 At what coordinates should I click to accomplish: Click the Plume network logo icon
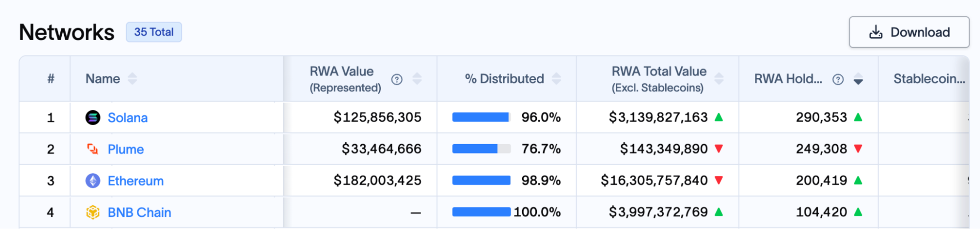[93, 149]
